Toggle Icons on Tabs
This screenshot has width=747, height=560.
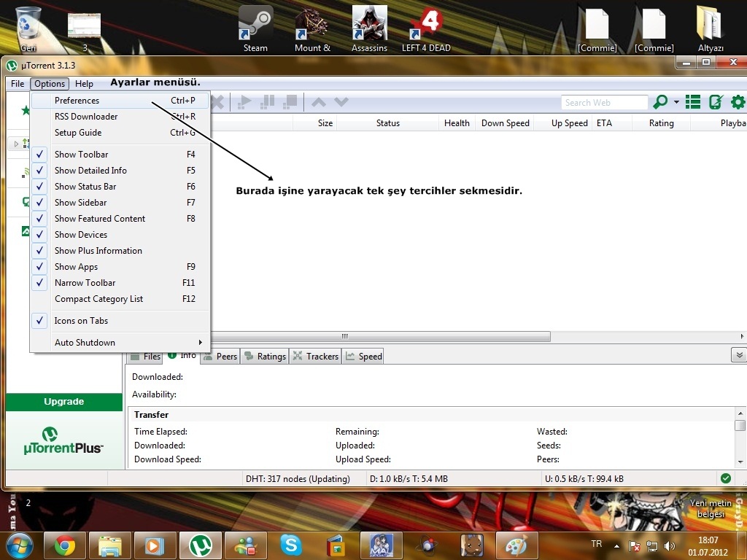pyautogui.click(x=120, y=321)
